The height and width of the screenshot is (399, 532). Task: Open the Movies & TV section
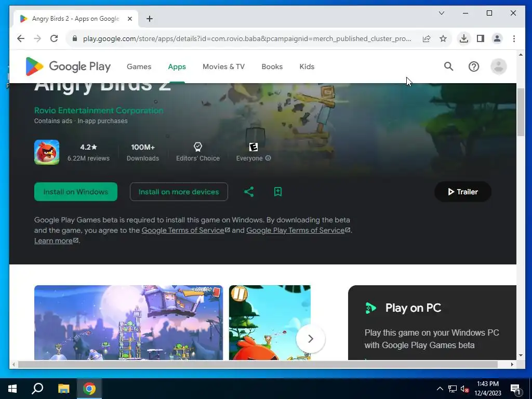(x=223, y=66)
